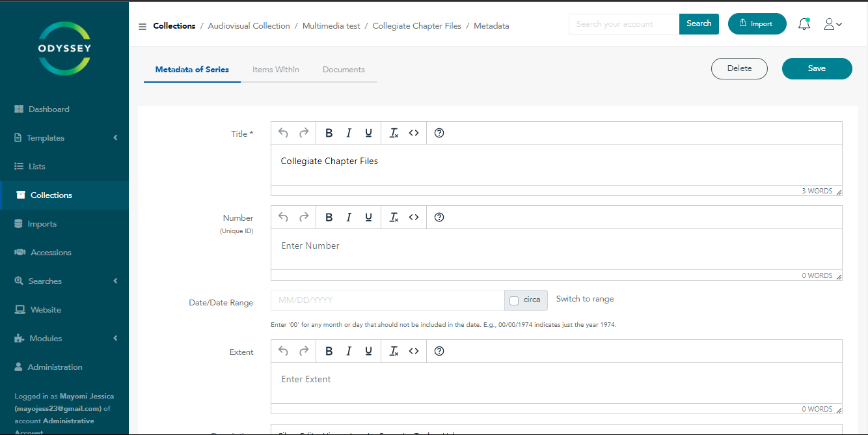The image size is (868, 435).
Task: Click undo in Number editor
Action: (283, 218)
